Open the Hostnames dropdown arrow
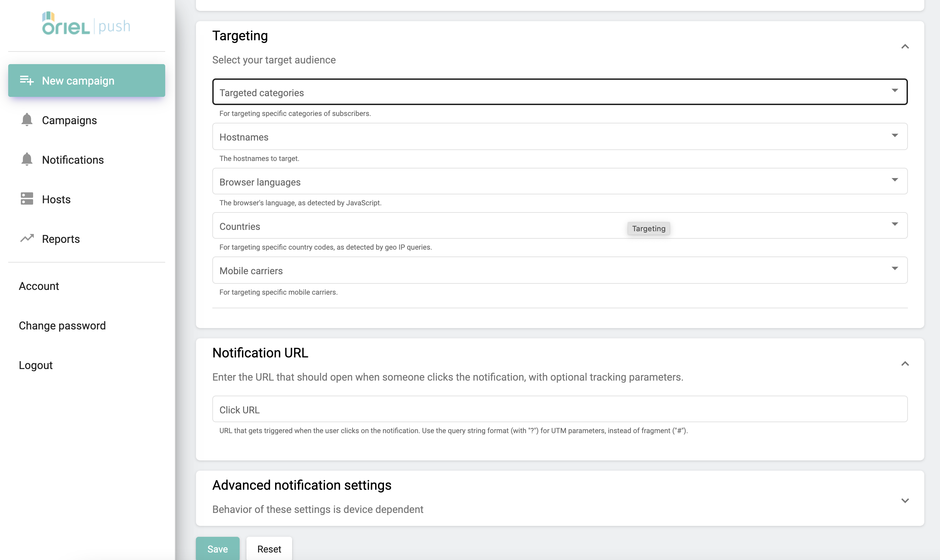This screenshot has height=560, width=940. click(894, 135)
